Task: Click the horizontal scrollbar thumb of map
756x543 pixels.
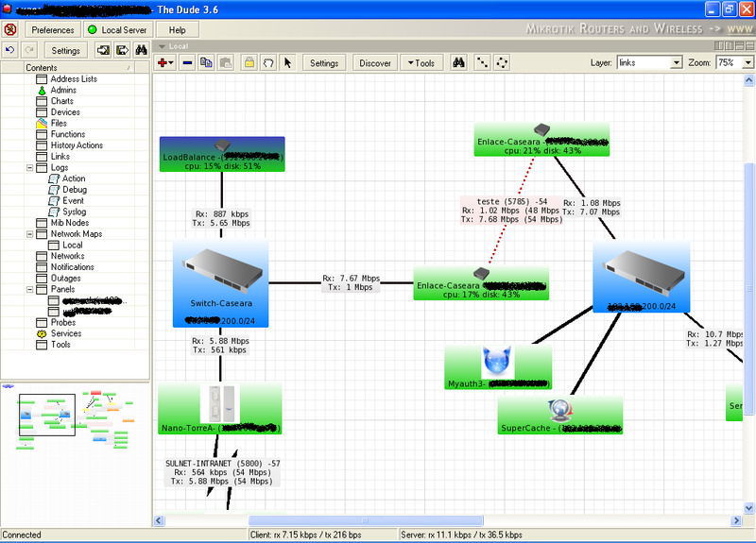Action: [366, 520]
